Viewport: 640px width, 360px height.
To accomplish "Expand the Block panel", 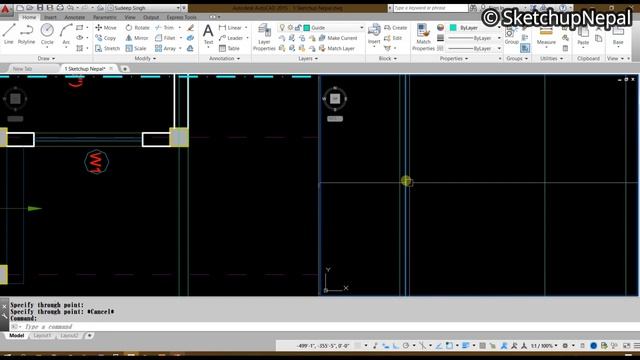I will tap(388, 58).
